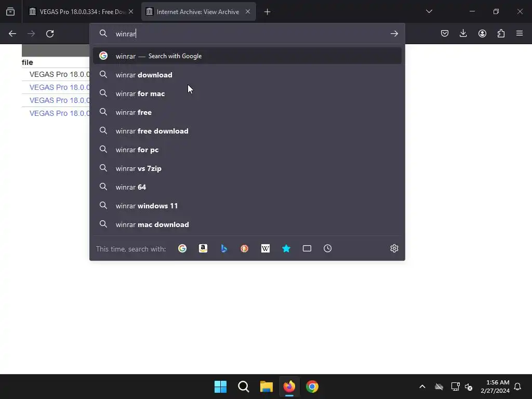Select the Internet Archive: View Archive tab
Viewport: 532px width, 399px height.
[x=198, y=12]
